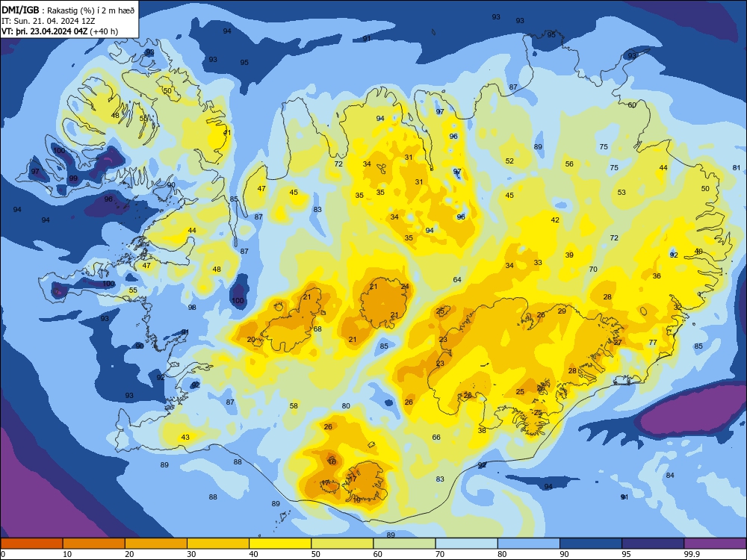
Task: Click the 'DMI/IGB : Rakastig (%) í 2 m hæð' title
Action: coord(69,10)
